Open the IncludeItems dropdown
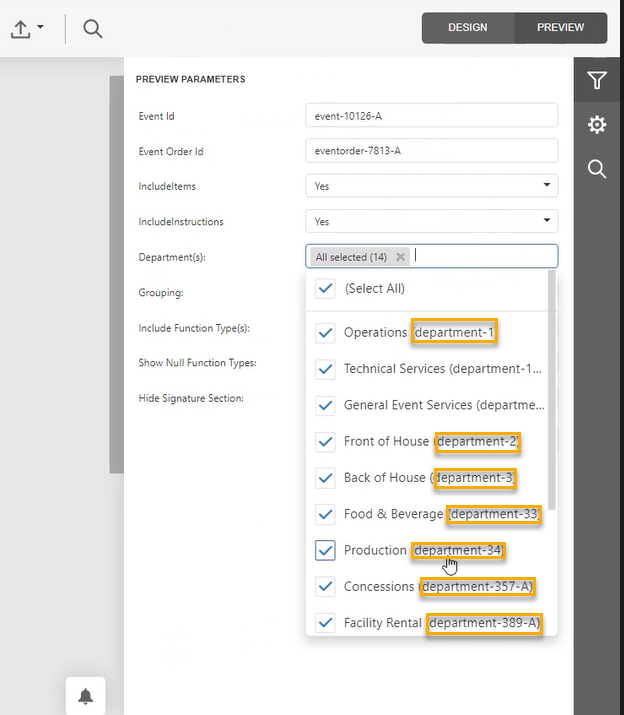The height and width of the screenshot is (715, 624). [432, 186]
